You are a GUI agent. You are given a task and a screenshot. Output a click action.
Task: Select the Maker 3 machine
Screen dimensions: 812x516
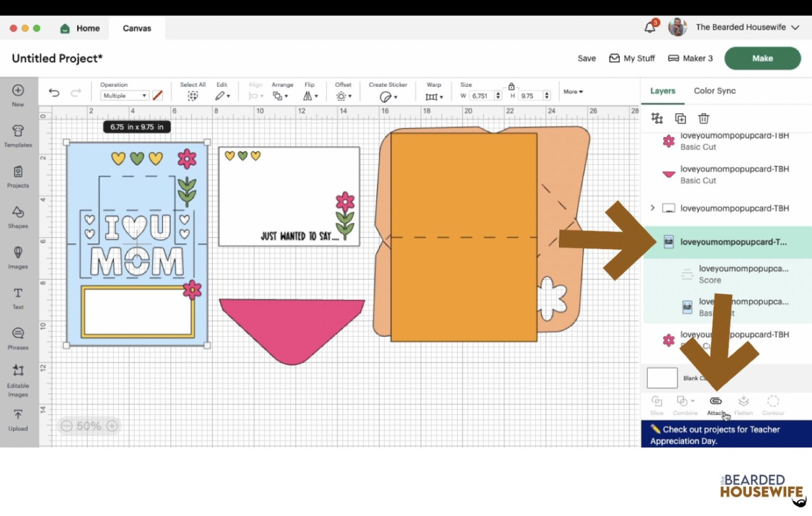690,58
